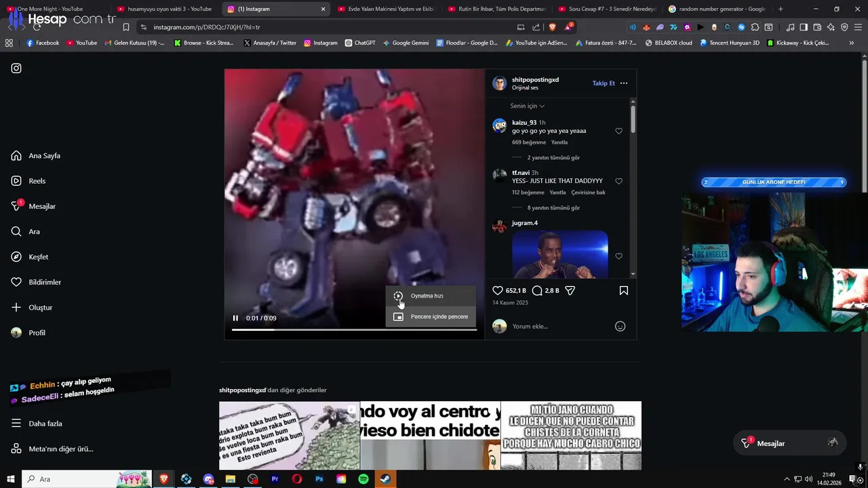Screen dimensions: 868x488
Task: Bookmark this page in the address bar
Action: (x=126, y=27)
